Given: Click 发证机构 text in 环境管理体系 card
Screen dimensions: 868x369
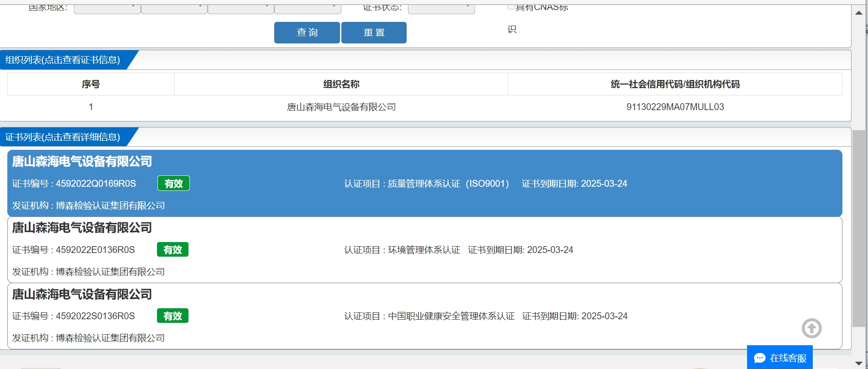Looking at the screenshot, I should point(89,272).
